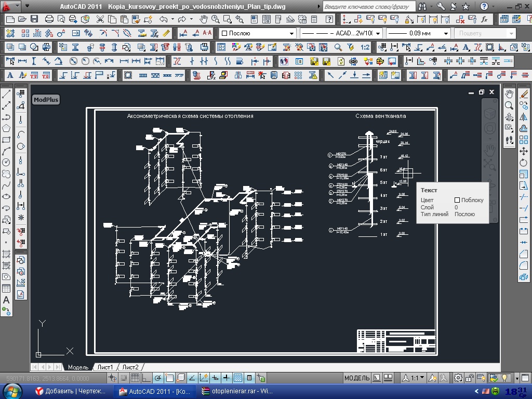Viewport: 532px width, 399px height.
Task: Expand the Redo history dropdown arrow
Action: (191, 19)
